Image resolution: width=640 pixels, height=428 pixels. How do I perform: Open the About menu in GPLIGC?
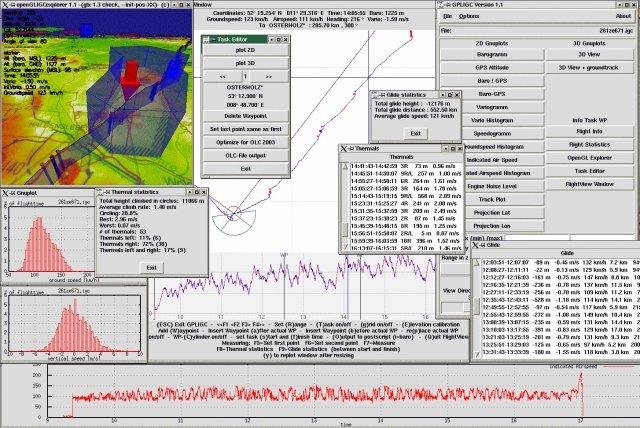(623, 16)
